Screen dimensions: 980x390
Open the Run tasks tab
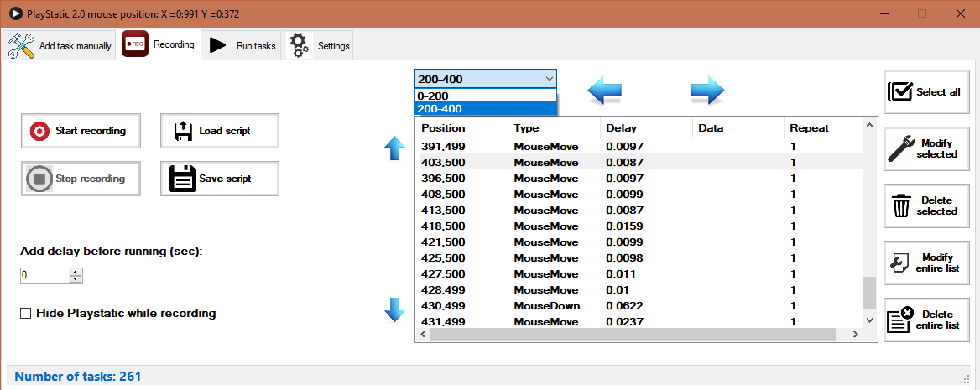pyautogui.click(x=242, y=45)
